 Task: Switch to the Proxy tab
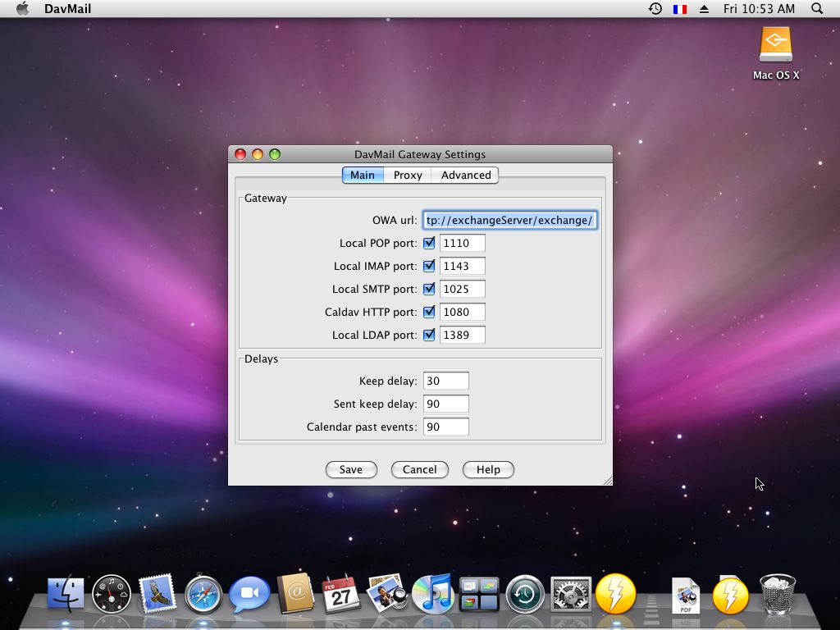click(x=408, y=175)
